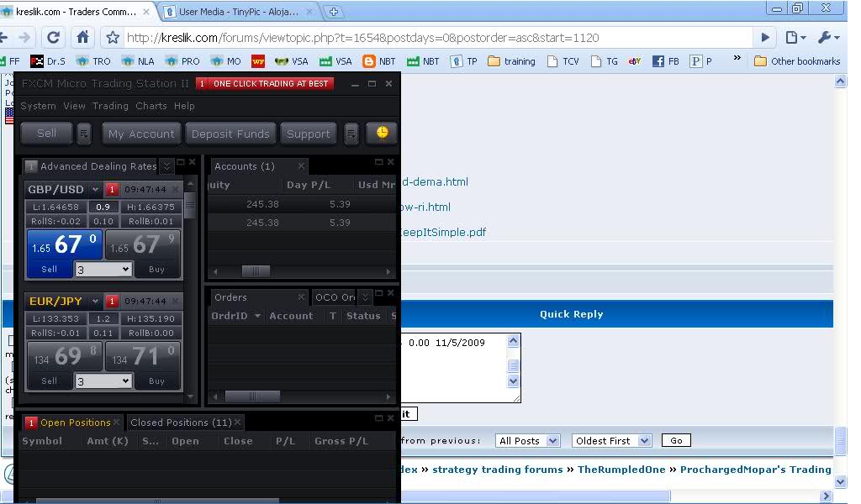Open the System menu
Screen dimensions: 861x504
(38, 106)
